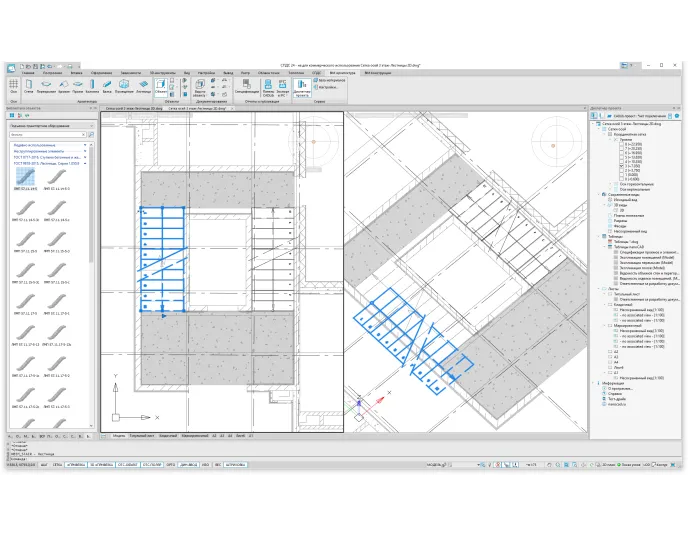Collapse the Уровни node in project tree
Viewport: 688px width, 537px height.
pyautogui.click(x=612, y=140)
